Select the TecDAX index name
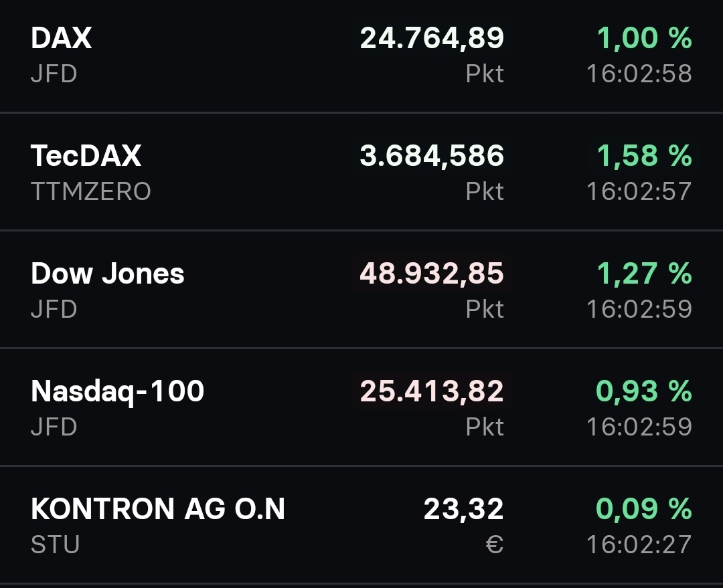The image size is (723, 588). coord(86,156)
